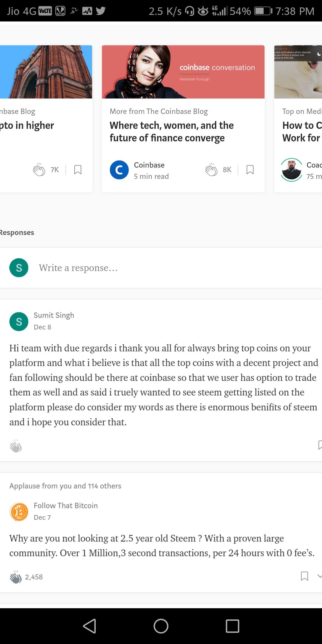Open Sumit Singh's green avatar on the response
Viewport: 322px width, 644px height.
point(19,321)
